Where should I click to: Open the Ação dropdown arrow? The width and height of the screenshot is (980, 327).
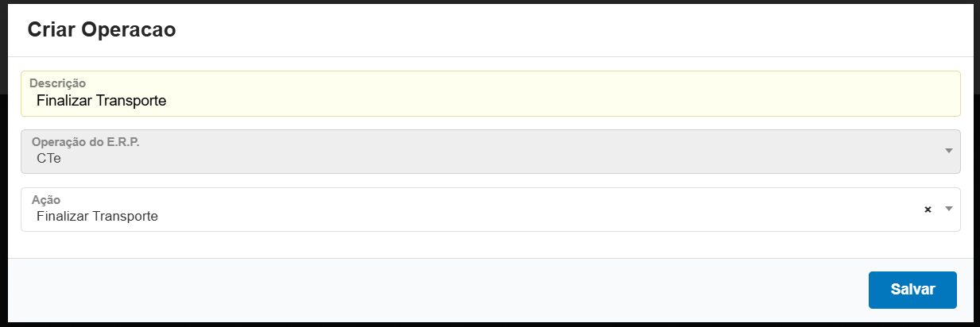point(948,210)
